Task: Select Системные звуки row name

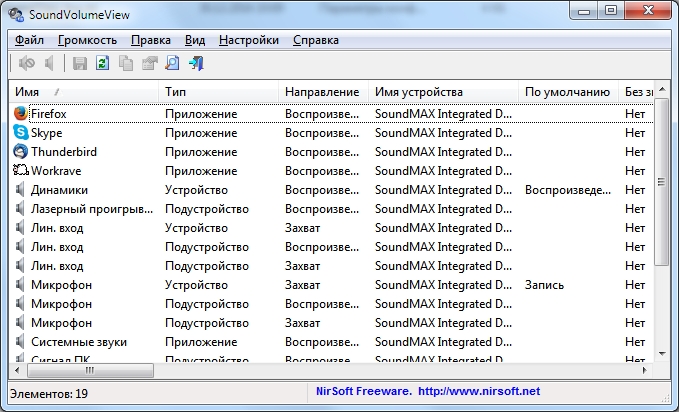Action: coord(79,342)
